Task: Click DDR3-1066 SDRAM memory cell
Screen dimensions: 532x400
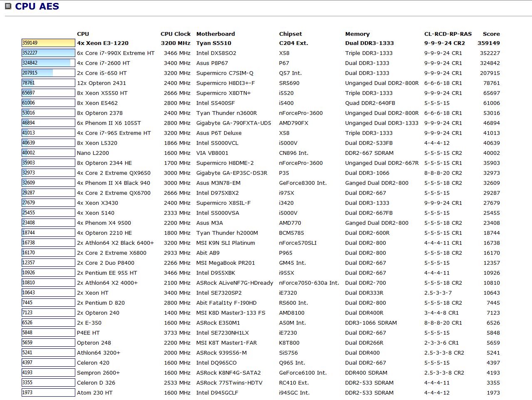Action: (x=371, y=323)
